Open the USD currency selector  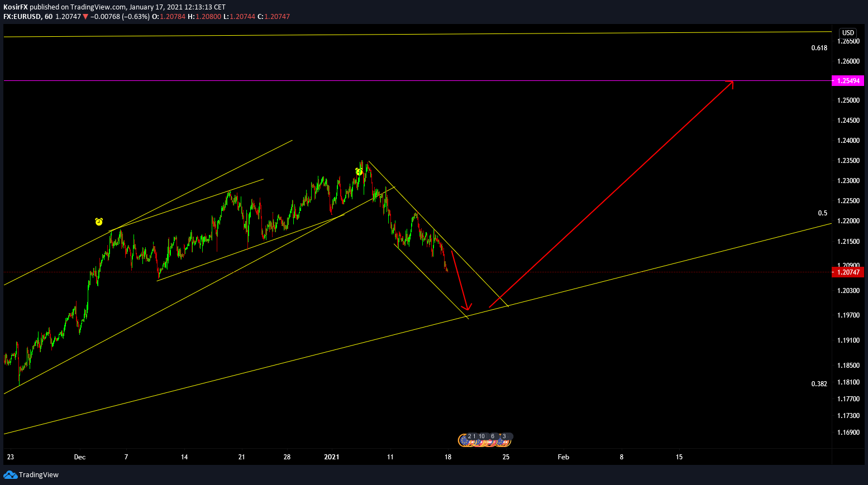pos(848,32)
